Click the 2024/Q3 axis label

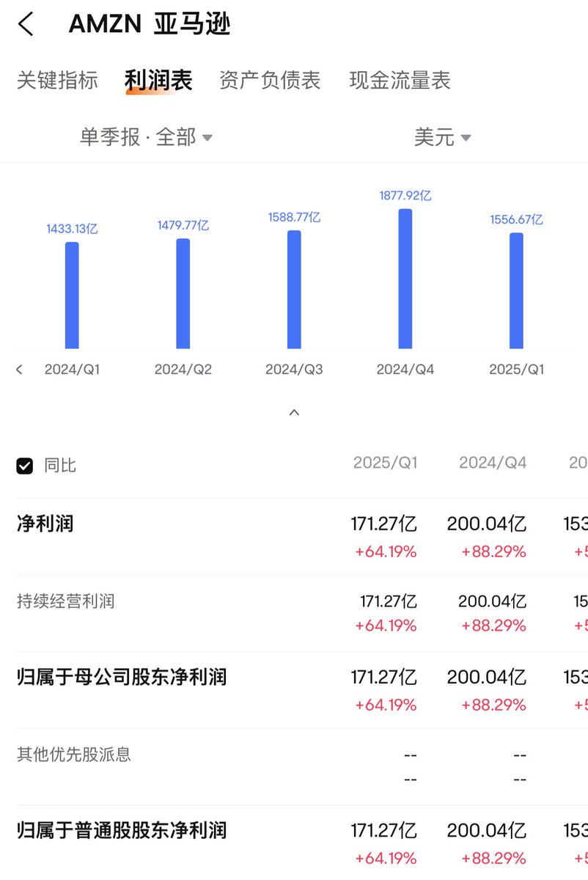pyautogui.click(x=294, y=370)
